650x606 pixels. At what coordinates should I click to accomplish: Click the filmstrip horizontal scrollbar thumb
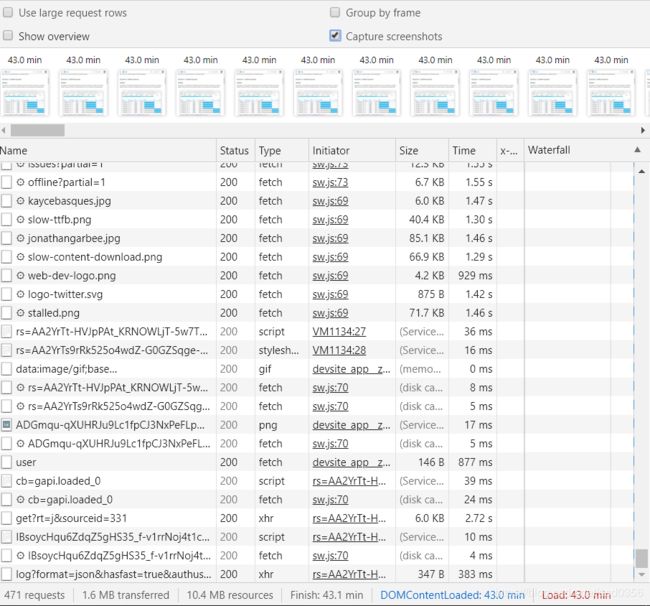pos(38,130)
